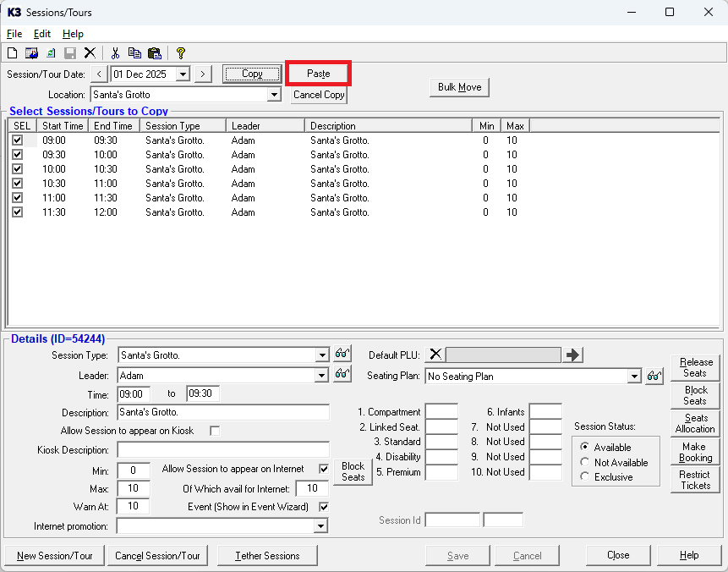Image resolution: width=728 pixels, height=572 pixels.
Task: Click the New document toolbar icon
Action: coord(12,52)
